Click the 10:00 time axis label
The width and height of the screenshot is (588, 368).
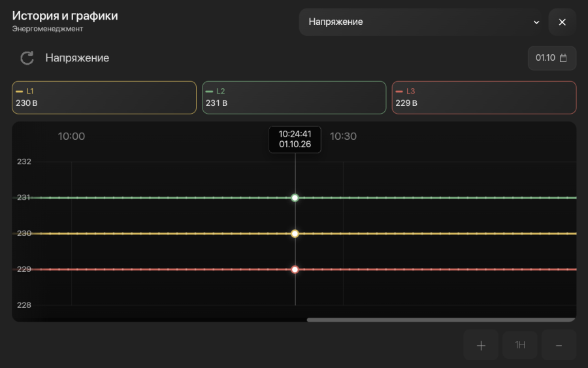click(x=71, y=136)
